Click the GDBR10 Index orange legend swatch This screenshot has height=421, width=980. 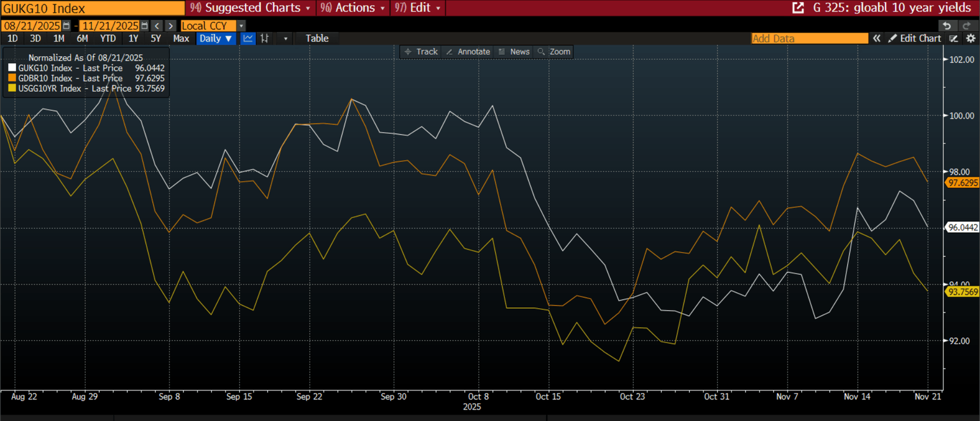tap(12, 78)
